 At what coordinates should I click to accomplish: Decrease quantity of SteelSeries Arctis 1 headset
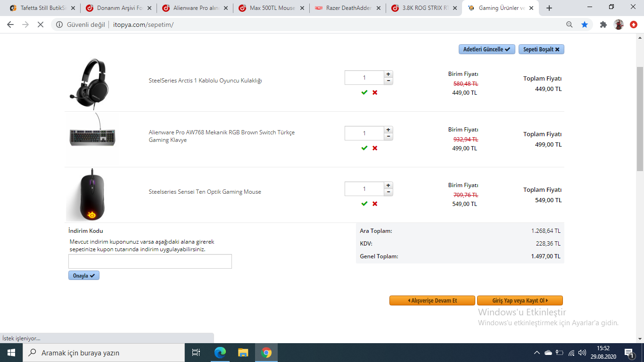pos(388,81)
